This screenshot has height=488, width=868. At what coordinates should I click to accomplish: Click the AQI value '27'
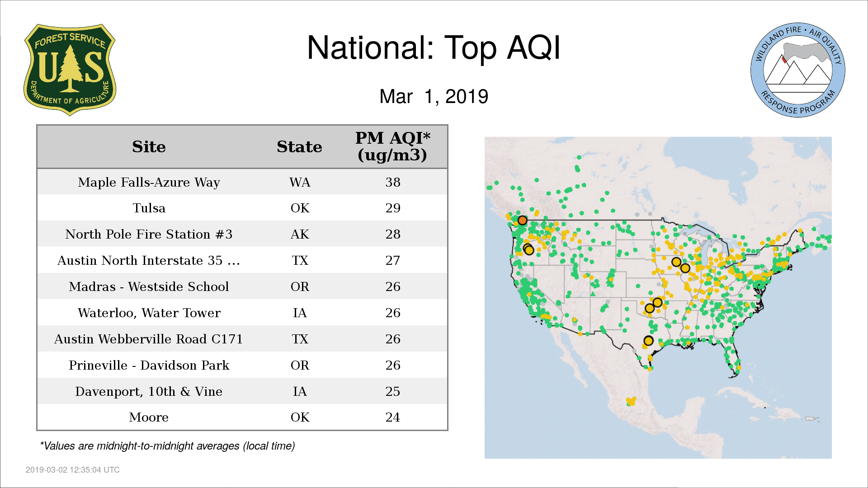click(393, 261)
